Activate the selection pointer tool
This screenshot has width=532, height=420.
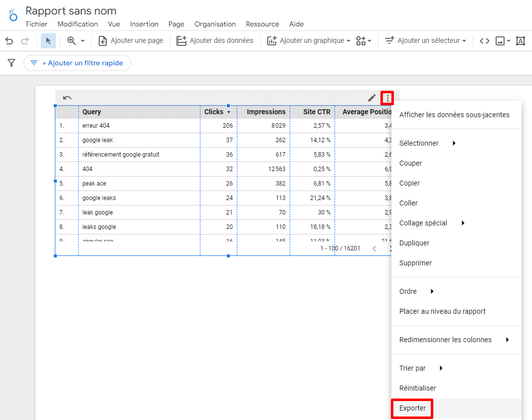tap(48, 41)
